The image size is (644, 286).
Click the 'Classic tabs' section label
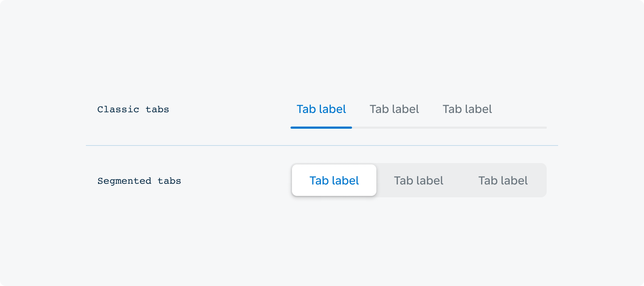click(x=133, y=109)
